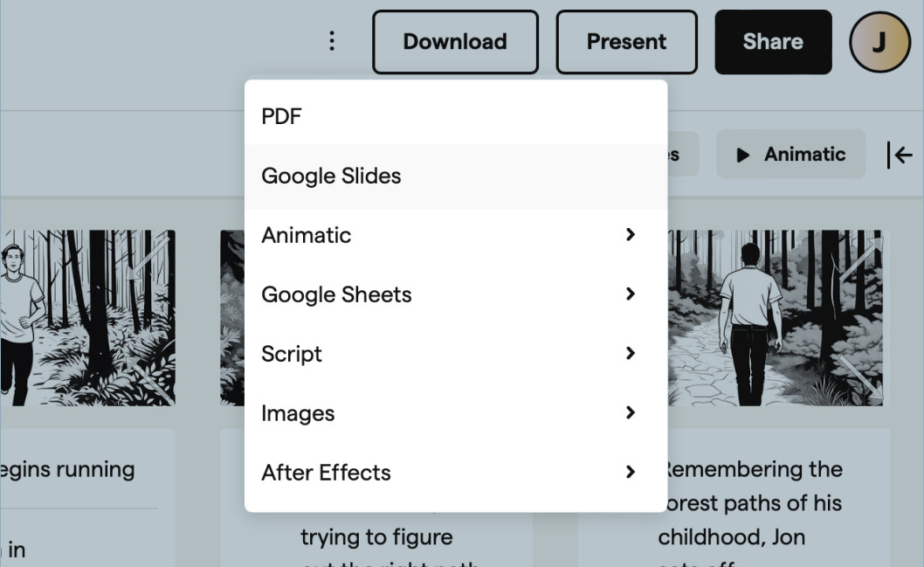Play the Animatic preview

click(x=790, y=155)
